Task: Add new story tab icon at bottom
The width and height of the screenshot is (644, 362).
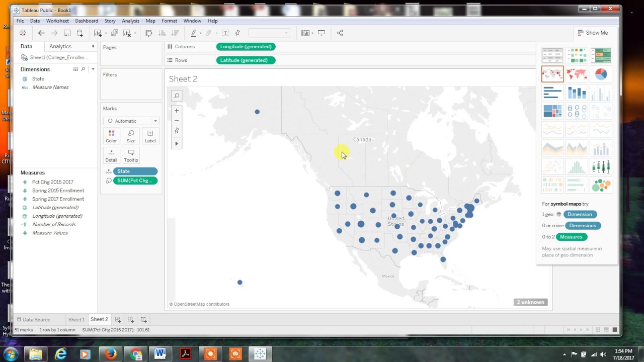Action: [144, 320]
